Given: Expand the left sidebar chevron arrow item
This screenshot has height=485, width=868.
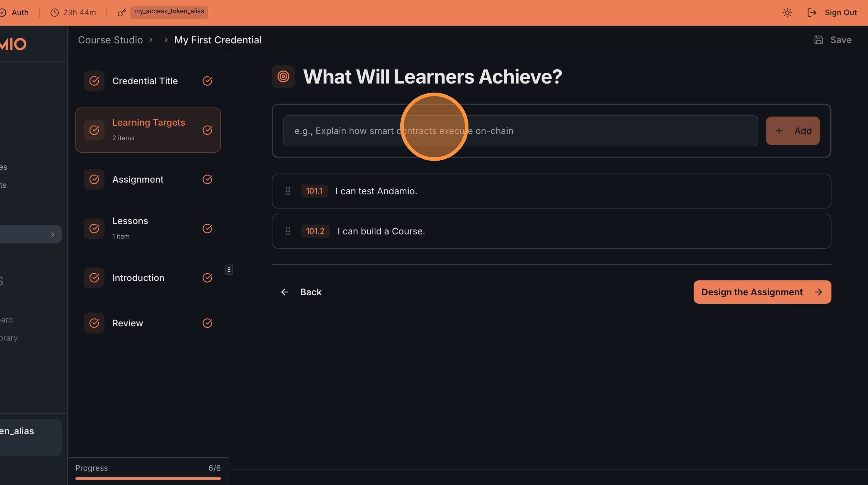Looking at the screenshot, I should pos(52,234).
